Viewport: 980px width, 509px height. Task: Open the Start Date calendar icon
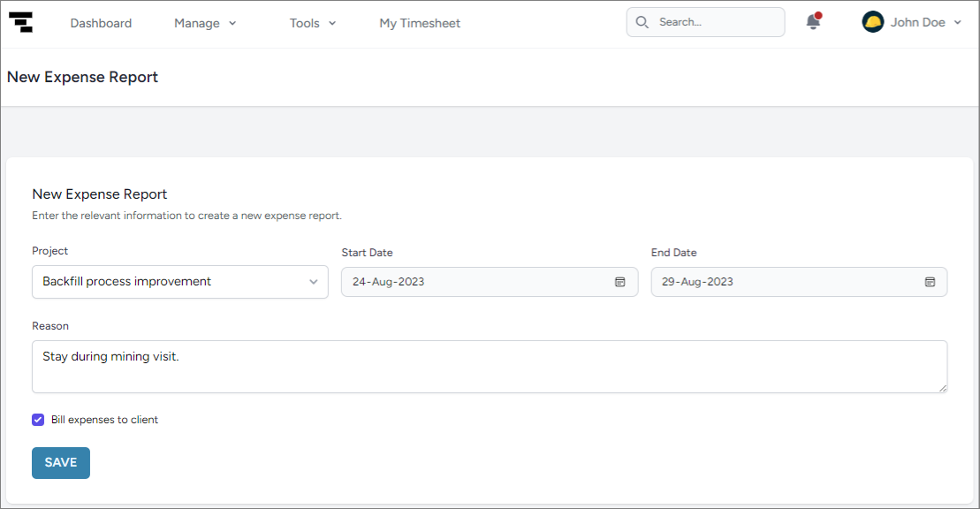(620, 282)
